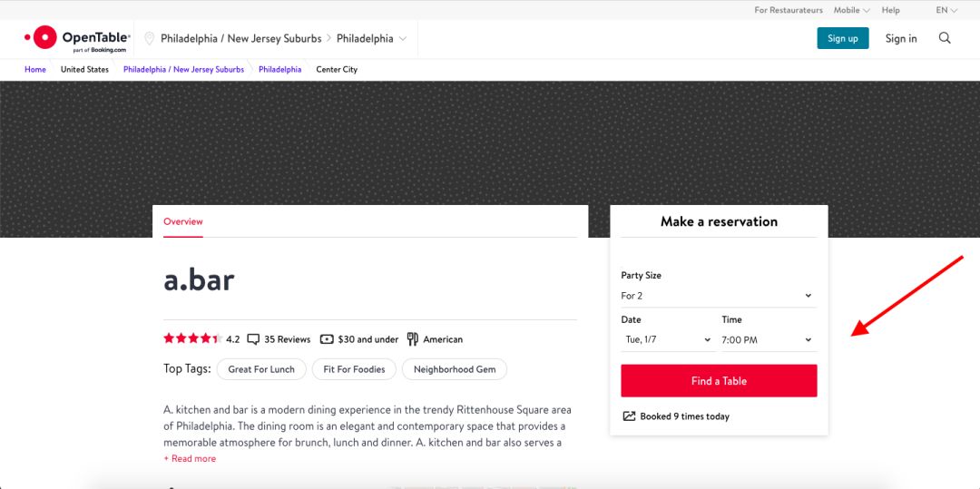Expand the Mobile menu in top bar
This screenshot has height=489, width=980.
point(851,10)
